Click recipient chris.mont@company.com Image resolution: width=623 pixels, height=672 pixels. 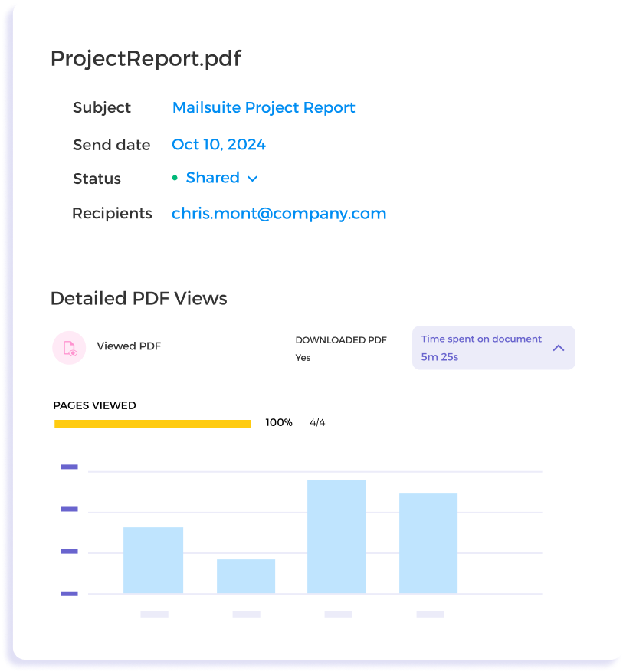[279, 214]
